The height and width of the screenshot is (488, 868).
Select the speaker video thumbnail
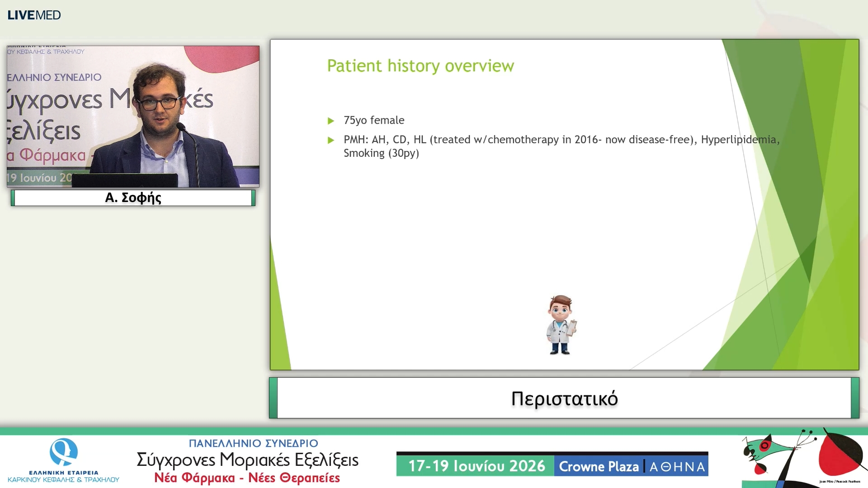(x=133, y=116)
